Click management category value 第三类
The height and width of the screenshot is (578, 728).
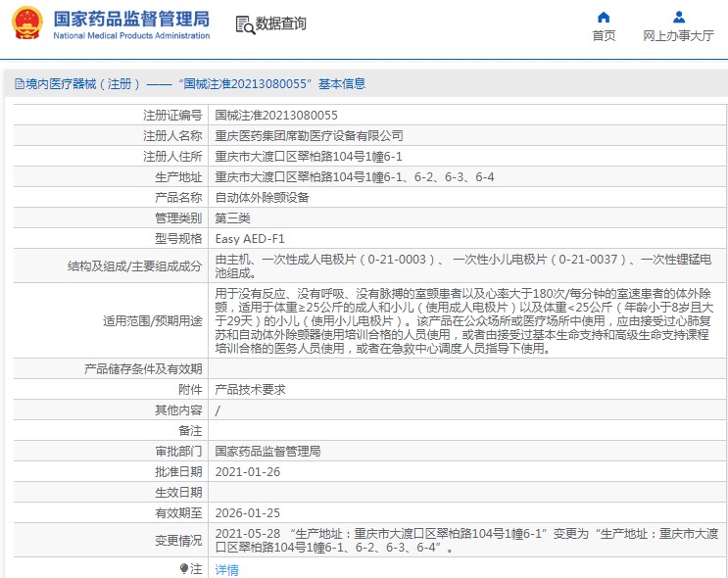click(232, 217)
